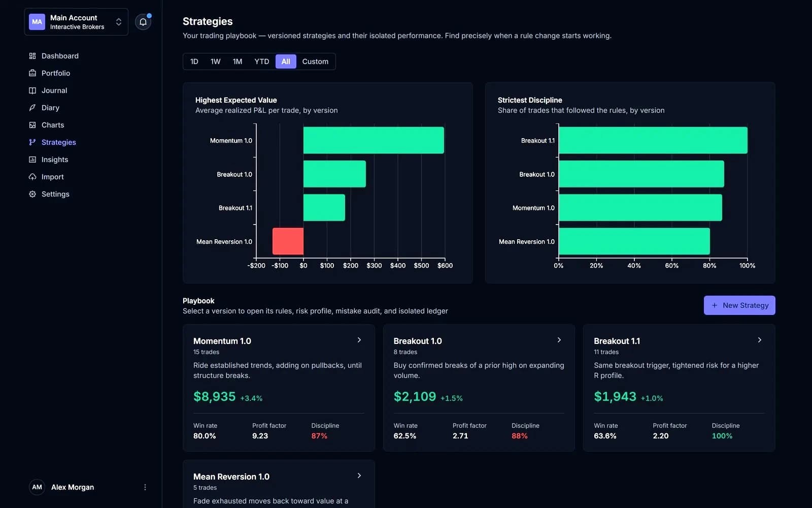Select the 1W time range
The height and width of the screenshot is (508, 812).
216,61
